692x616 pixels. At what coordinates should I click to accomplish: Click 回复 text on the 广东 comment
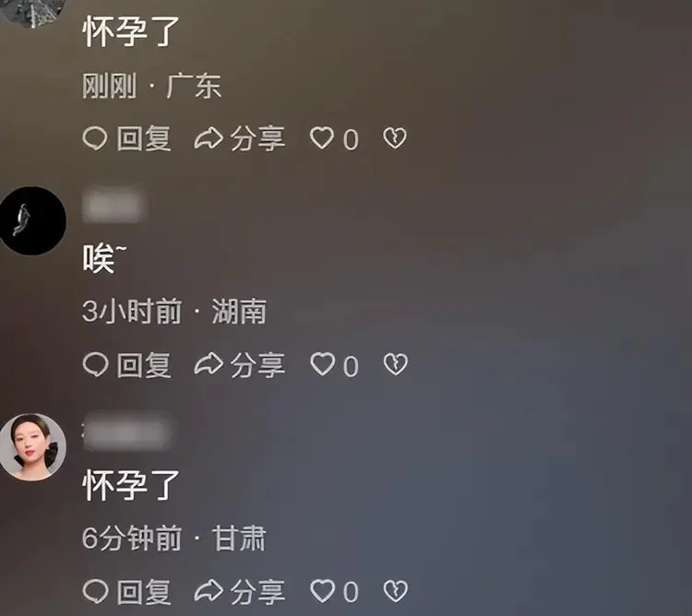coord(144,138)
